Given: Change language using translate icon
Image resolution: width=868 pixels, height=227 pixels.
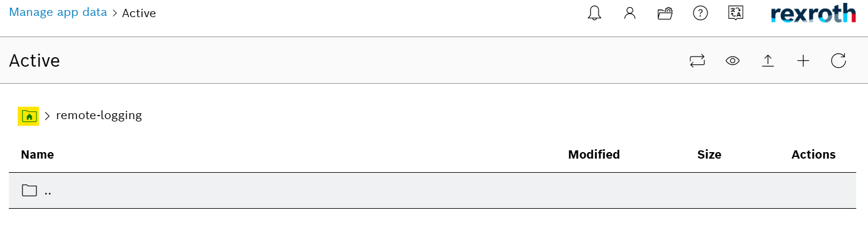Looking at the screenshot, I should (x=736, y=14).
